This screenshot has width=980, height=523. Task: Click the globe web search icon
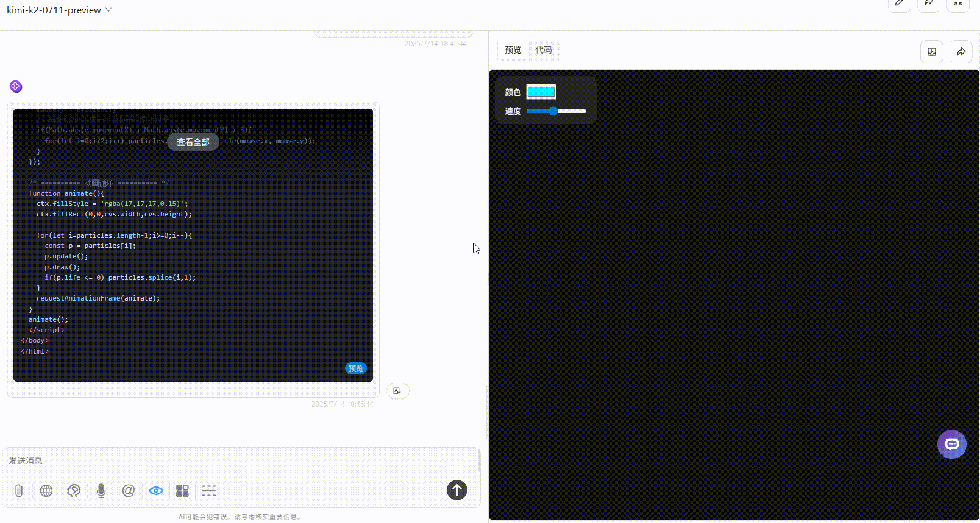[x=46, y=491]
